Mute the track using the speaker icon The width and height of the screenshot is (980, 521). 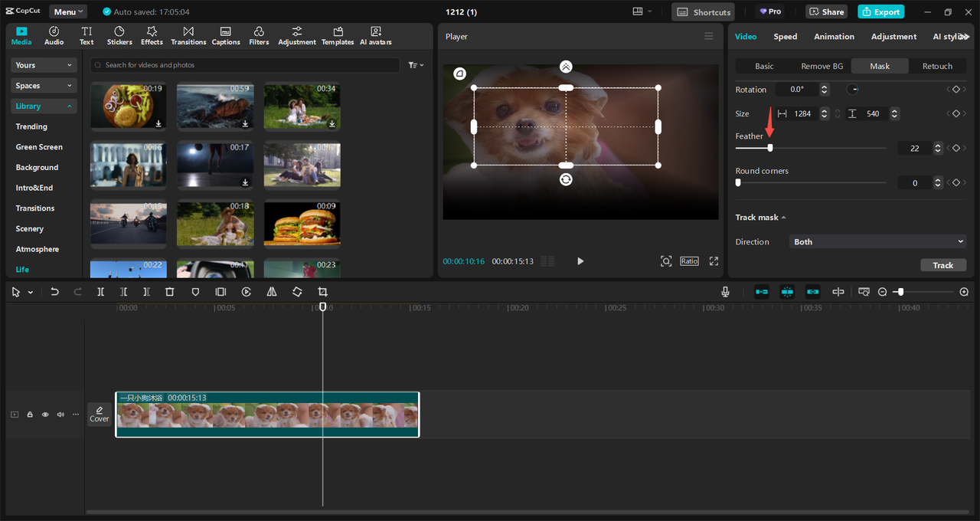60,415
